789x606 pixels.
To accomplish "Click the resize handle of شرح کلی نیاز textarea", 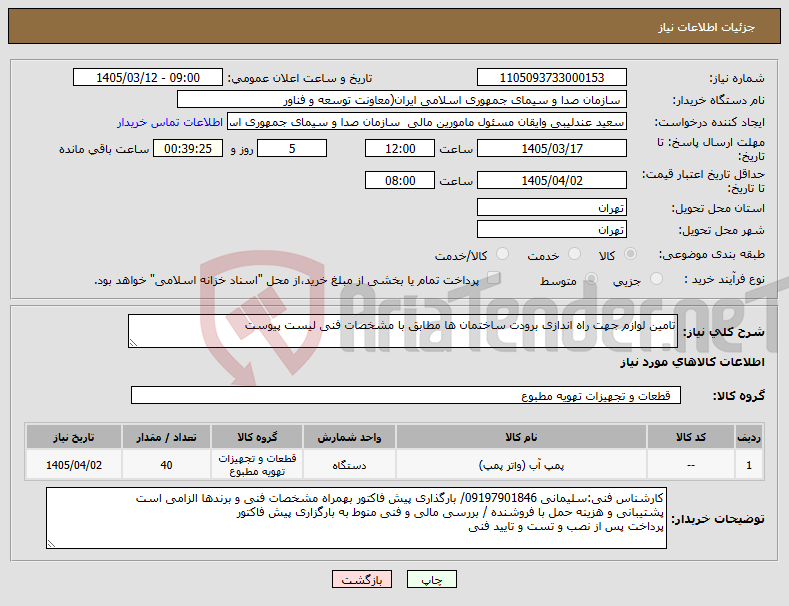I will tap(133, 343).
